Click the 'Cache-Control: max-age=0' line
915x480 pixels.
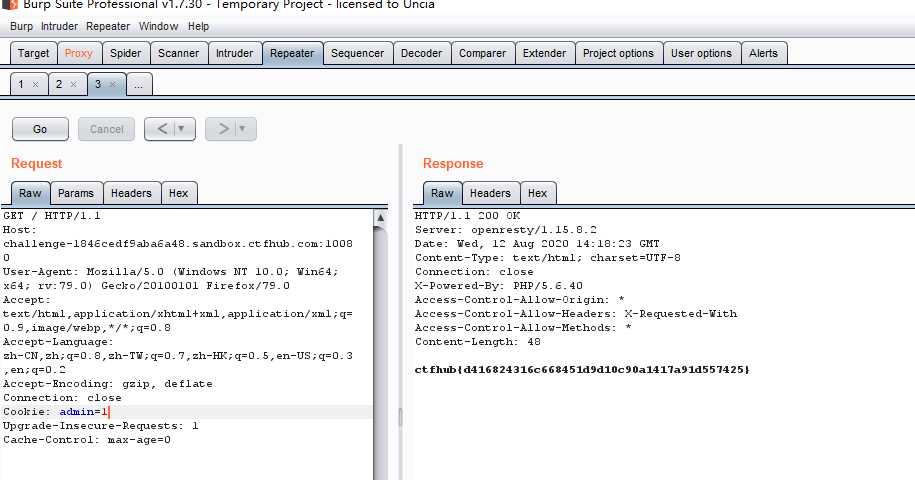click(87, 440)
